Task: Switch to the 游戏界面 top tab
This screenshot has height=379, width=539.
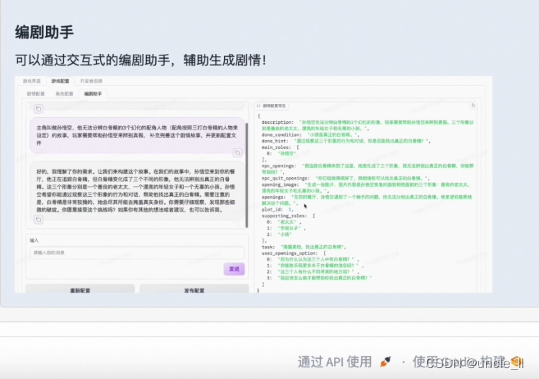Action: point(32,81)
